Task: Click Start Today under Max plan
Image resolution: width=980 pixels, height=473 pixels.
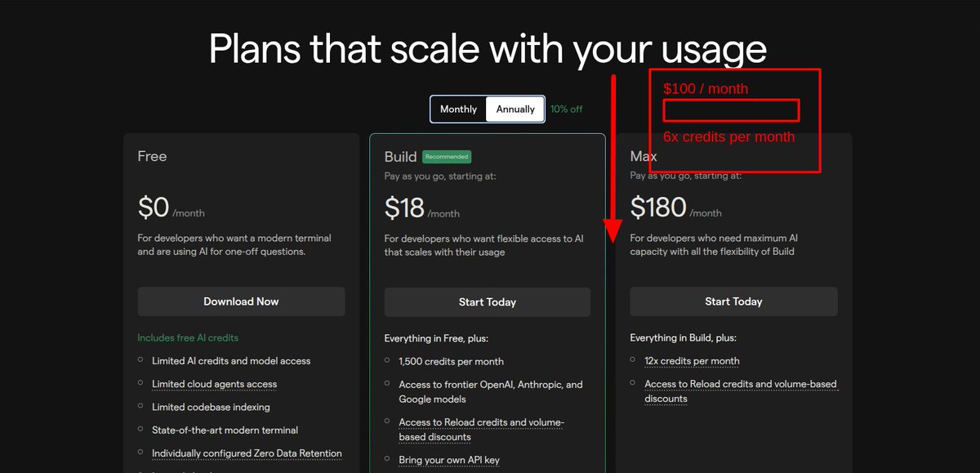Action: (x=733, y=301)
